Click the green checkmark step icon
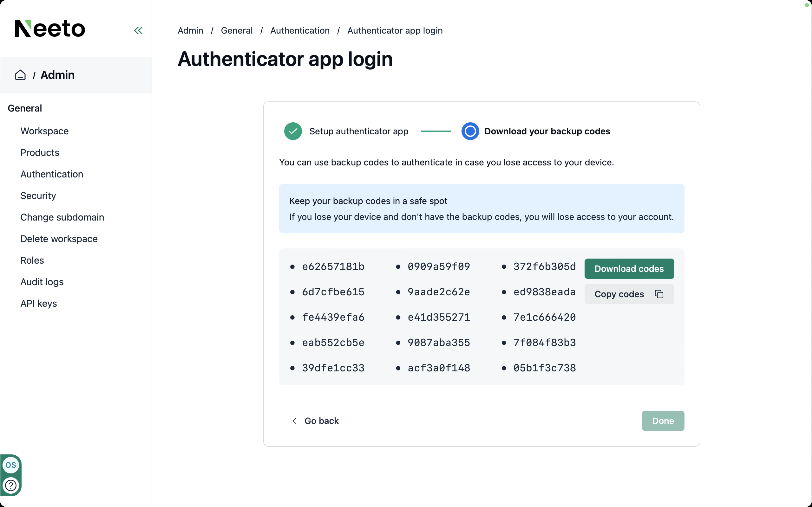The width and height of the screenshot is (812, 507). (292, 131)
